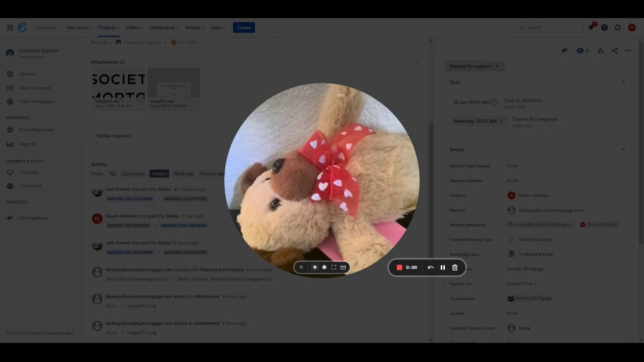Click the share icon on the ticket
Screen dimensions: 644x362
coord(615,51)
